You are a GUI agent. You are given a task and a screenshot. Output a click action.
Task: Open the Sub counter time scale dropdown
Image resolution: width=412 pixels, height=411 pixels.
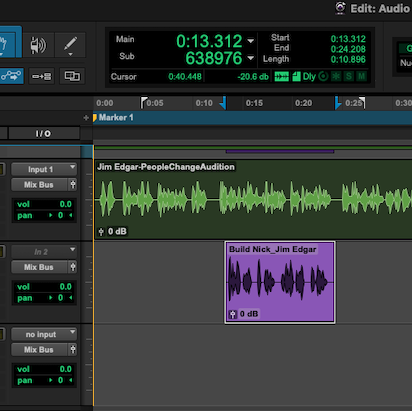(x=251, y=58)
